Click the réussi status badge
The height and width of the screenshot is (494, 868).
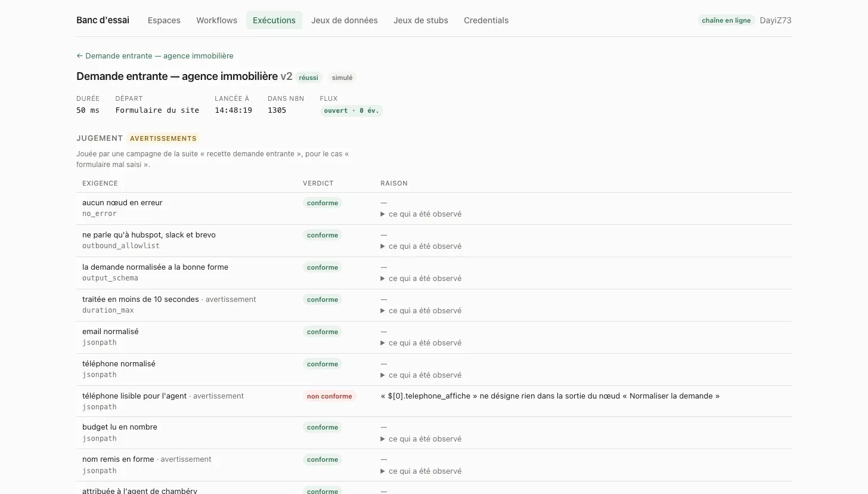click(x=308, y=78)
